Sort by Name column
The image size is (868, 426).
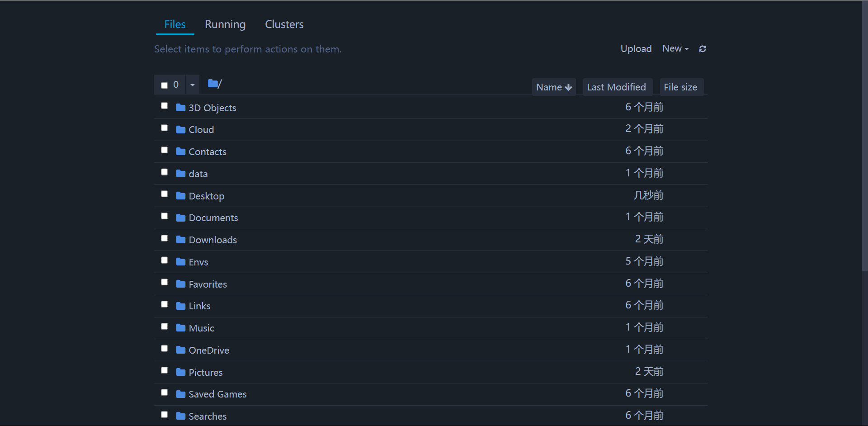554,87
